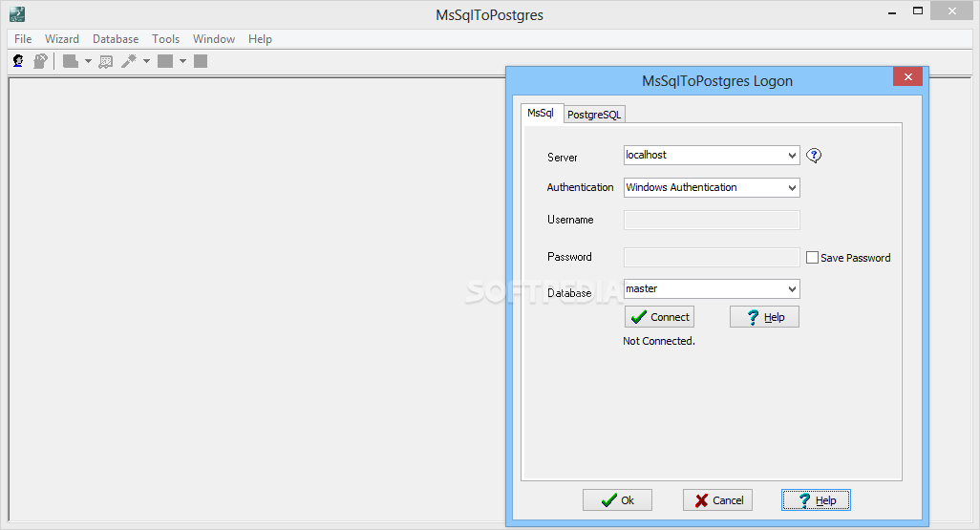Click the Ok button
This screenshot has width=980, height=530.
click(x=617, y=500)
